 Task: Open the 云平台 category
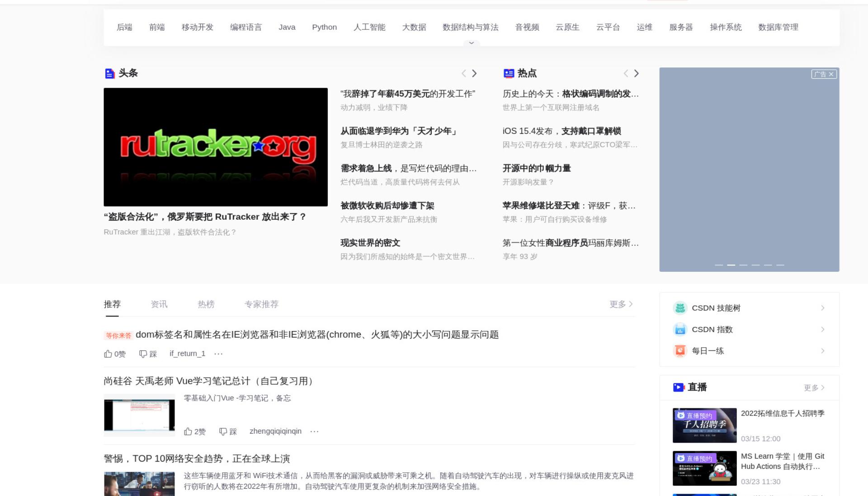point(608,27)
